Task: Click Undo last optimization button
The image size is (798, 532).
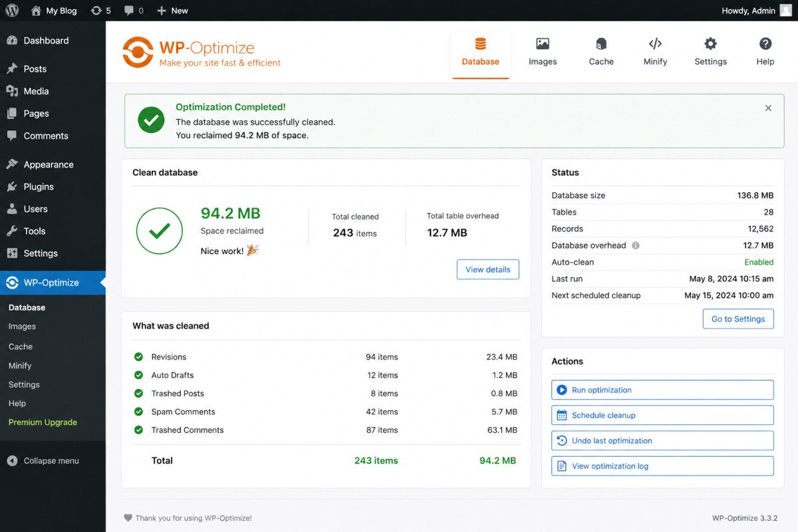Action: (x=662, y=441)
